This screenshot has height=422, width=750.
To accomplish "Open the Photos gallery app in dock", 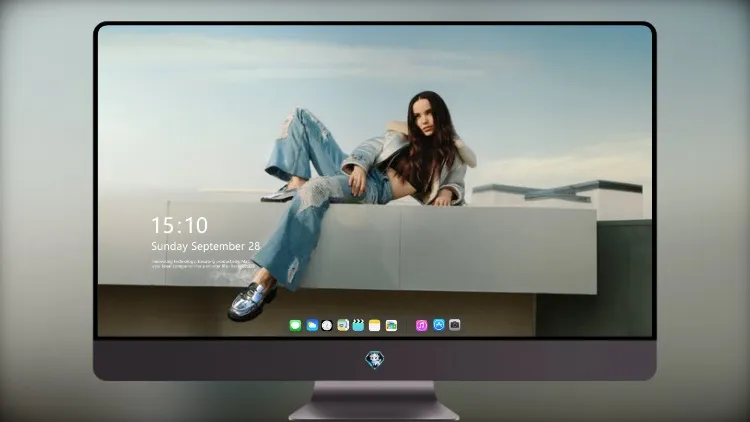I will 391,325.
